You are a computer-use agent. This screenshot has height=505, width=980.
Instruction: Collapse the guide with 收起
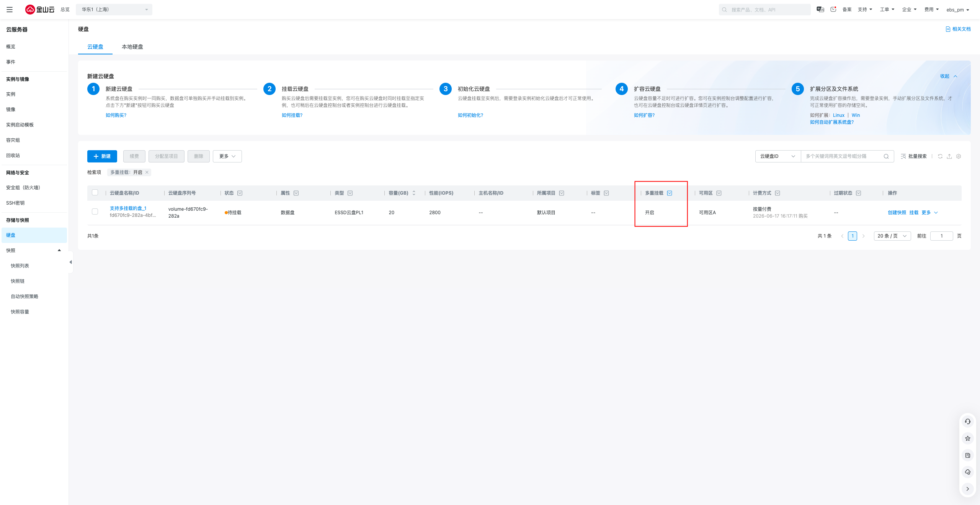(949, 76)
